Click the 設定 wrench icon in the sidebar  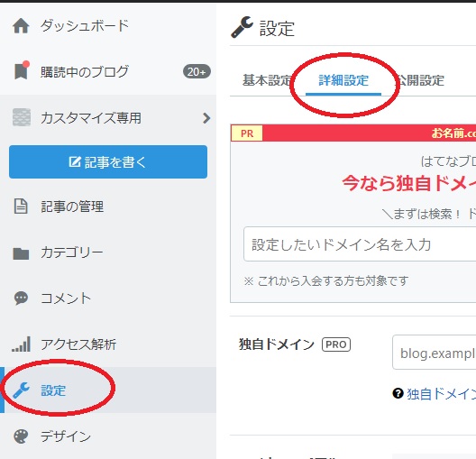pyautogui.click(x=21, y=390)
